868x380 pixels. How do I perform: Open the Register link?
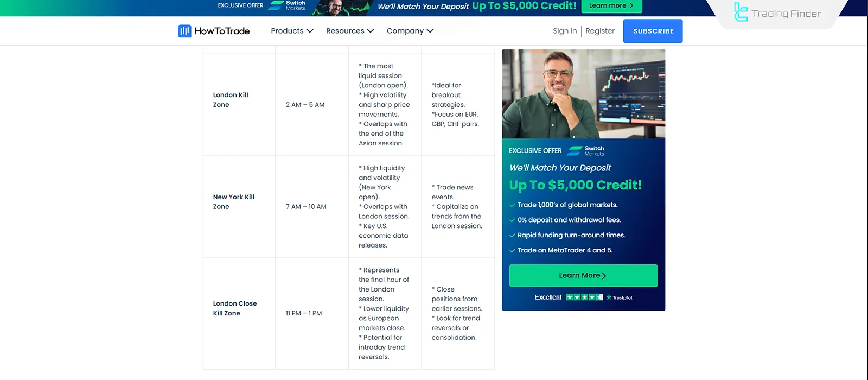[600, 31]
